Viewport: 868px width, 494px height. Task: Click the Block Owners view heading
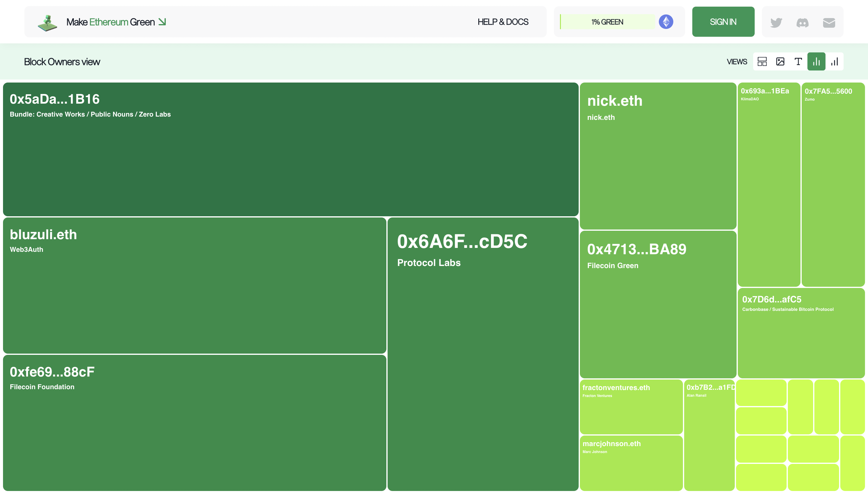[x=62, y=62]
